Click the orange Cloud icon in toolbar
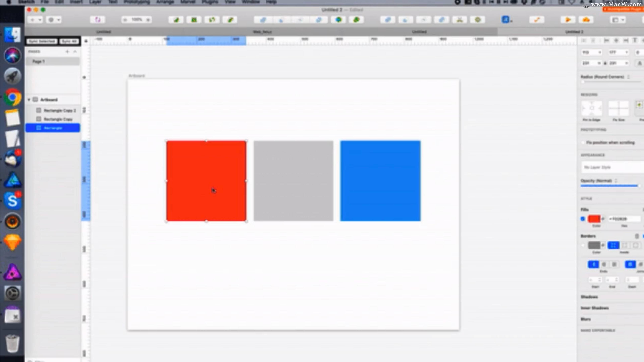This screenshot has width=644, height=362. (586, 20)
